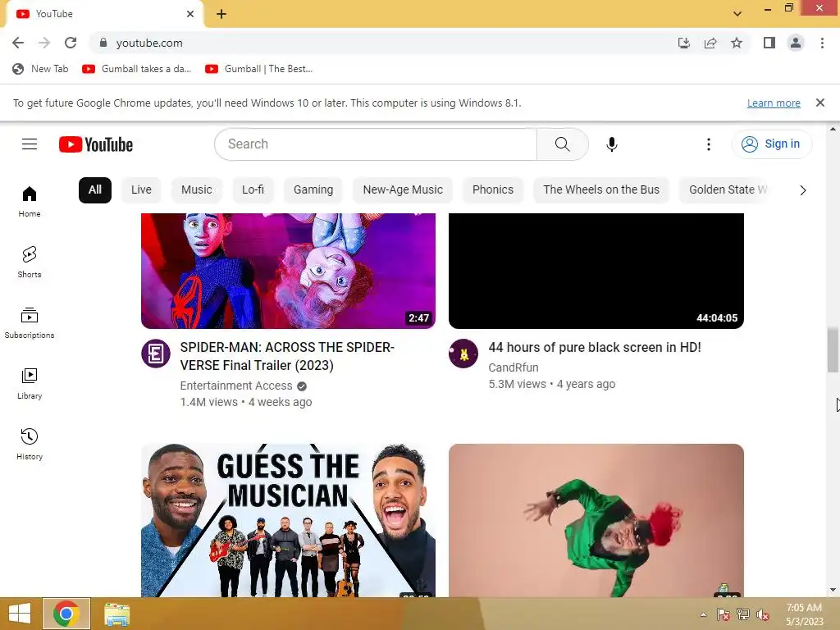Select the Phonics filter chip

point(493,189)
